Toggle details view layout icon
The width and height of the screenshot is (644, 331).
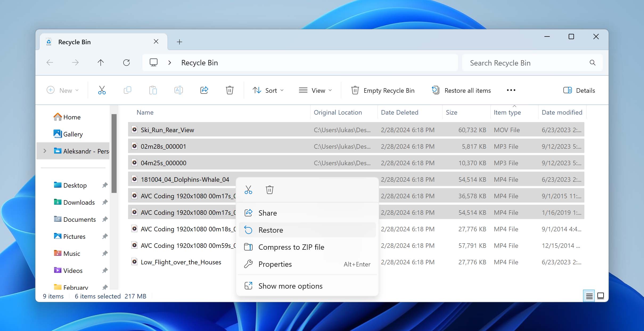coord(589,296)
